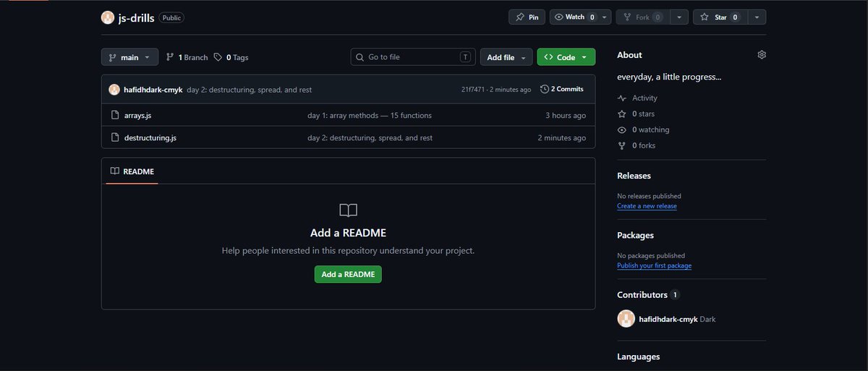868x371 pixels.
Task: Open the 21f7471 commit hash link
Action: (473, 90)
